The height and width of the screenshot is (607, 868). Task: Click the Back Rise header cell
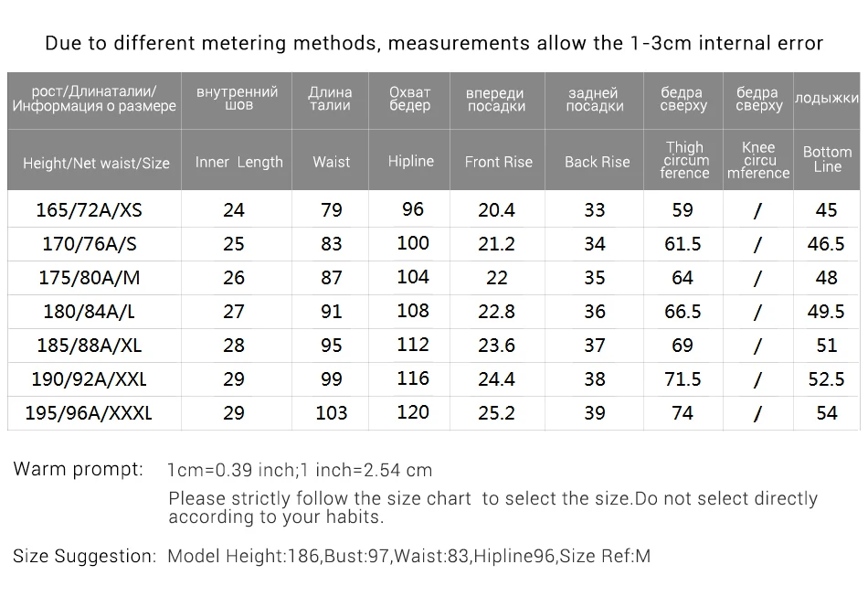pos(597,162)
